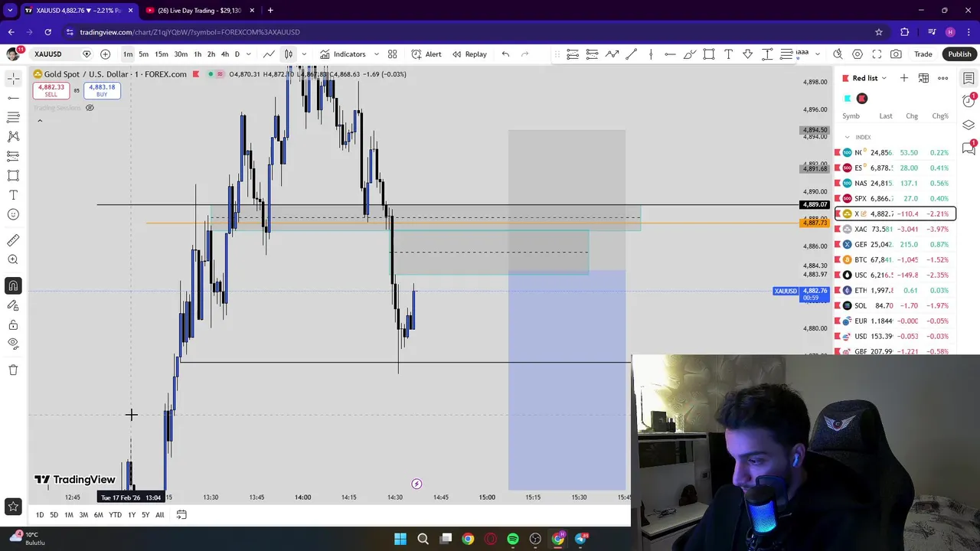Open the Indicators dialog

(343, 54)
